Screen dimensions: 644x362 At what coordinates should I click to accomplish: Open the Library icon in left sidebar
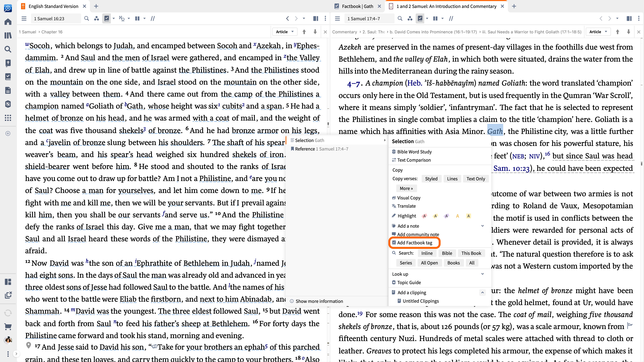[8, 36]
